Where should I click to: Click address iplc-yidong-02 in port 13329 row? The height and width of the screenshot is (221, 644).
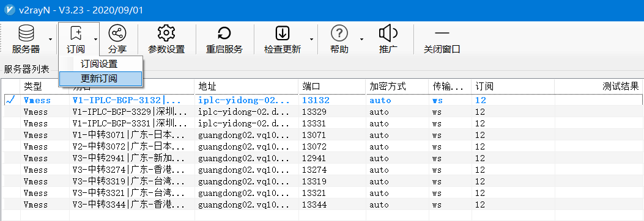244,112
